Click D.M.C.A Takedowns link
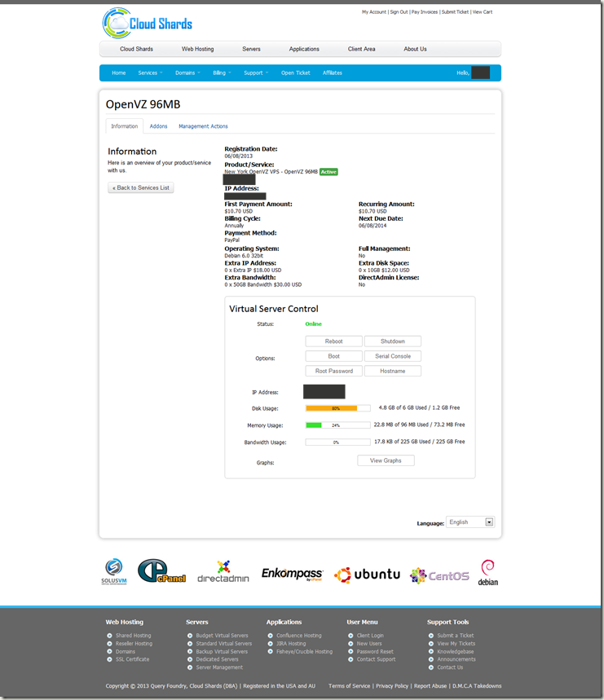 (477, 686)
